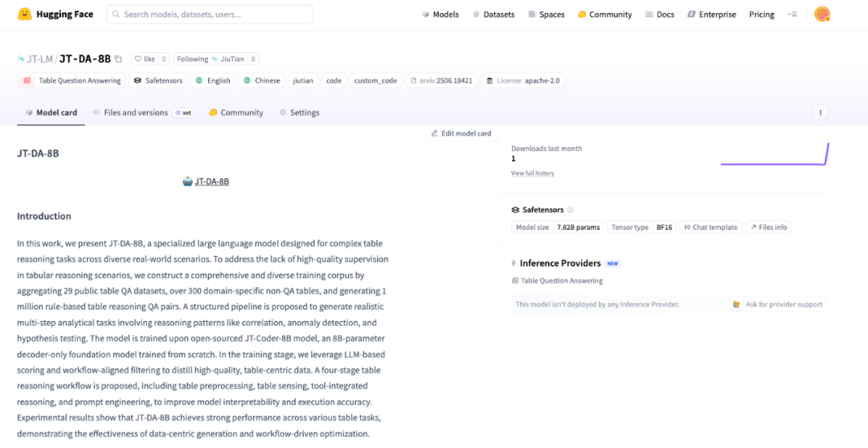868x448 pixels.
Task: Focus the search models input field
Action: (x=210, y=14)
